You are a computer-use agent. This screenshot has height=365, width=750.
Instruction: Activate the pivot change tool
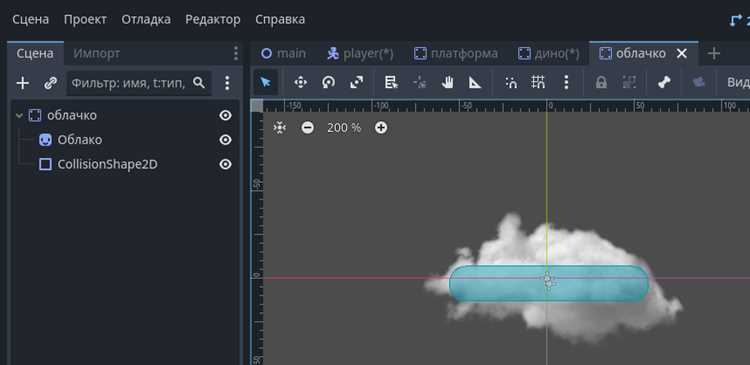pyautogui.click(x=419, y=83)
